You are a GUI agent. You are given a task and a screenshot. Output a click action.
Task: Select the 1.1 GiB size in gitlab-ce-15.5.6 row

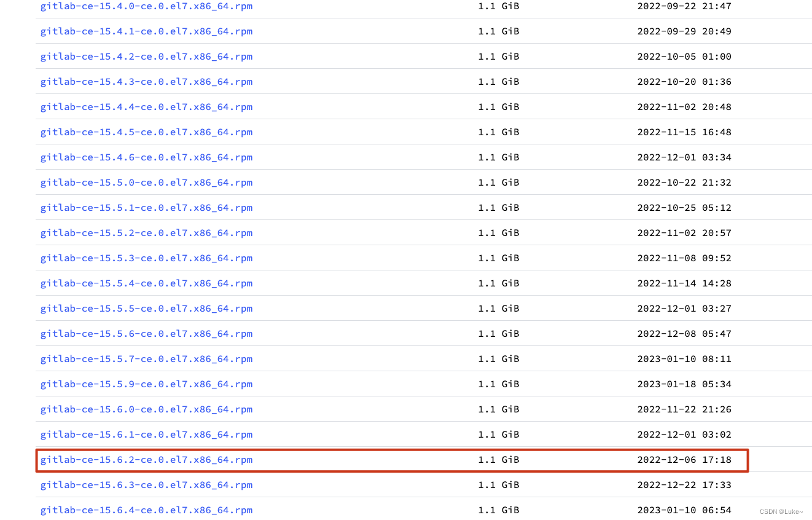coord(499,334)
